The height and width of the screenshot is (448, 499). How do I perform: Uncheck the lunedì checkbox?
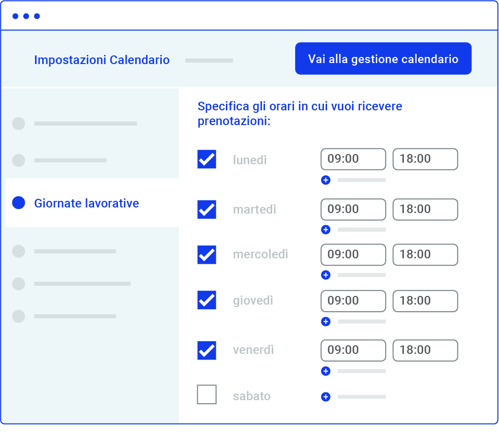207,159
